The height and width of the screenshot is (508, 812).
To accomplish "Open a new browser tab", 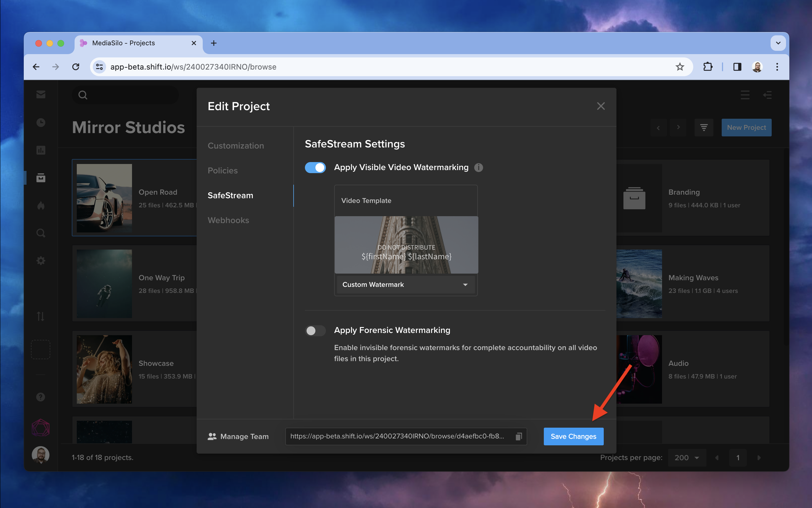I will pyautogui.click(x=214, y=43).
